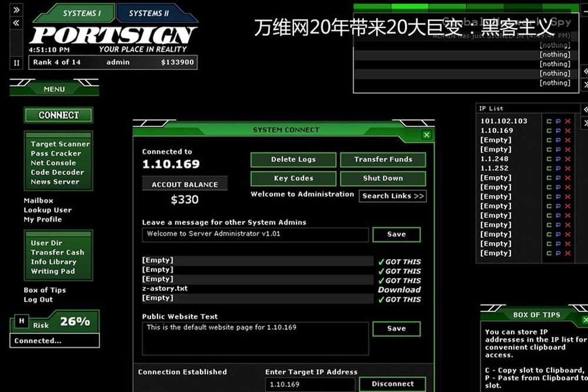Screen dimensions: 588x392
Task: Expand the Search Links >> option
Action: click(x=392, y=196)
